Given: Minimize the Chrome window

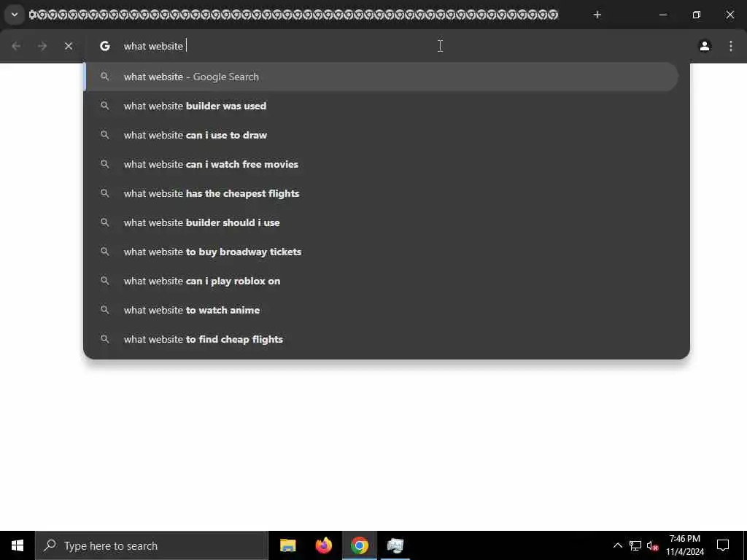Looking at the screenshot, I should click(x=662, y=15).
